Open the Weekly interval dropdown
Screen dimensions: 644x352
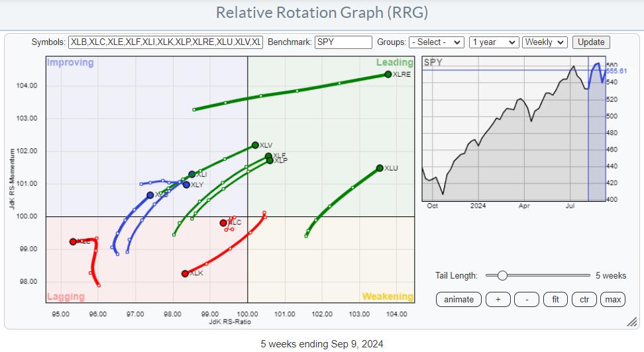tap(545, 42)
